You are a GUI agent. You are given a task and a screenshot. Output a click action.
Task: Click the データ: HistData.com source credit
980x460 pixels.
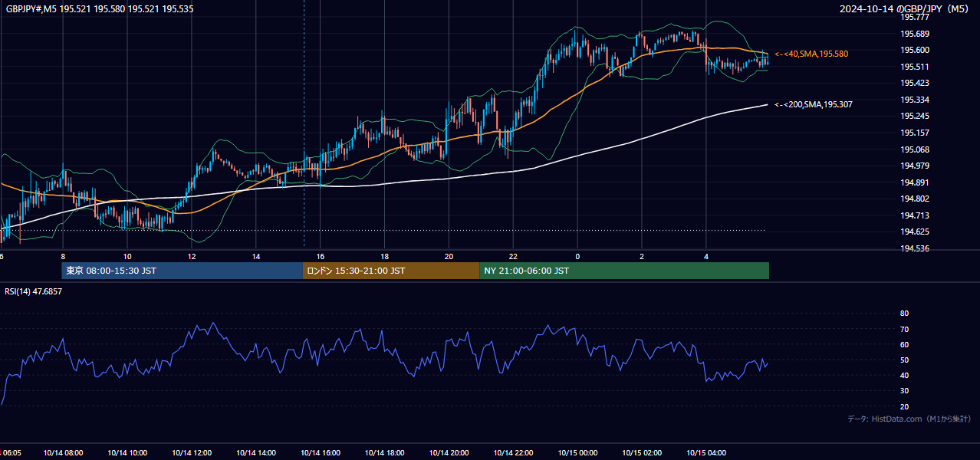[909, 419]
